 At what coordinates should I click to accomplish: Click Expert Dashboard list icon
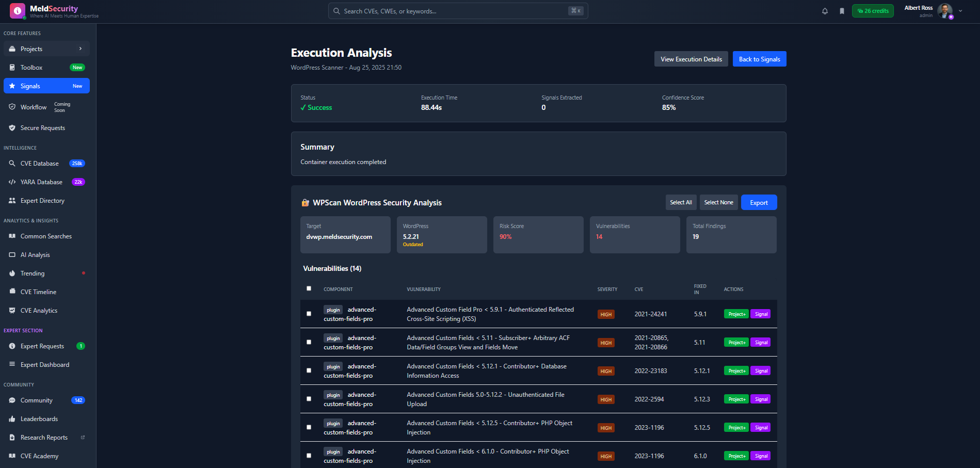[12, 364]
